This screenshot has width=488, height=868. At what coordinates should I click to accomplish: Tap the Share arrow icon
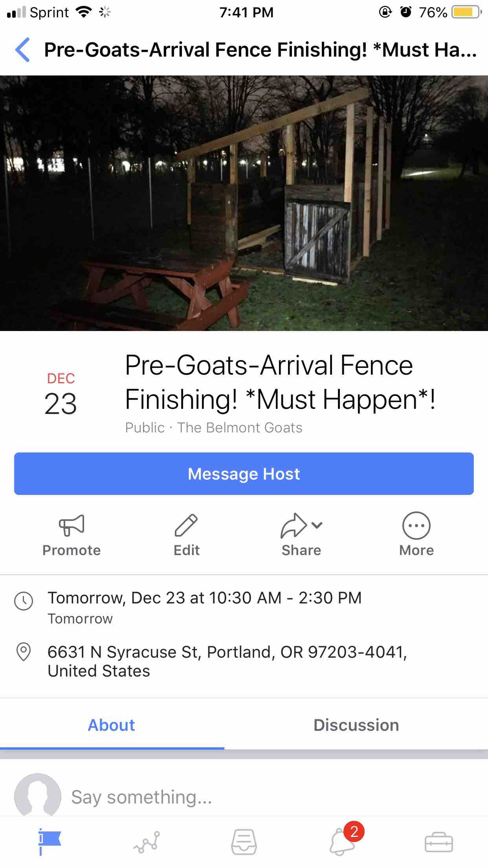coord(294,525)
